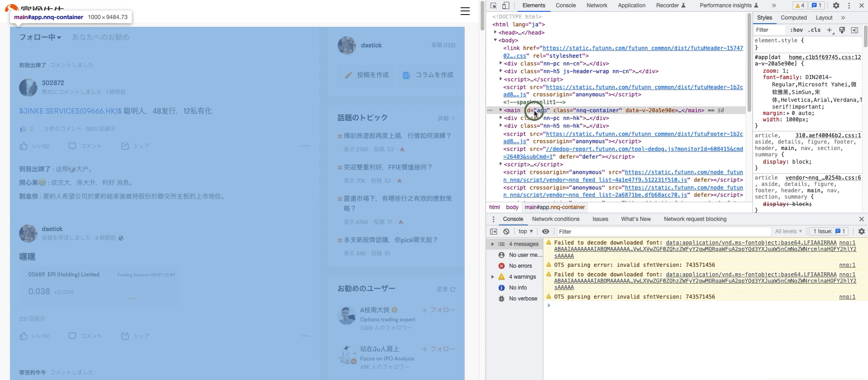Click the like icon under dastick's post
This screenshot has width=868, height=380.
24,336
